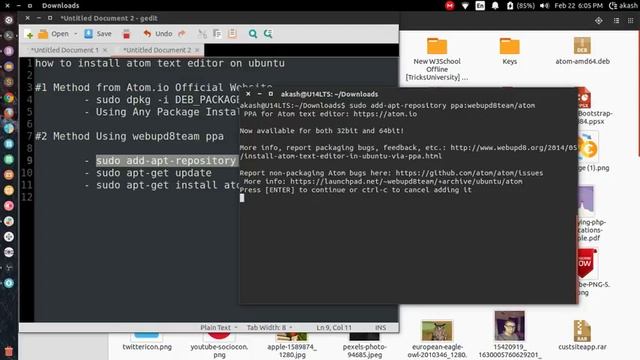Viewport: 640px width, 360px height.
Task: Switch to Untitled Document 1 tab
Action: (64, 50)
